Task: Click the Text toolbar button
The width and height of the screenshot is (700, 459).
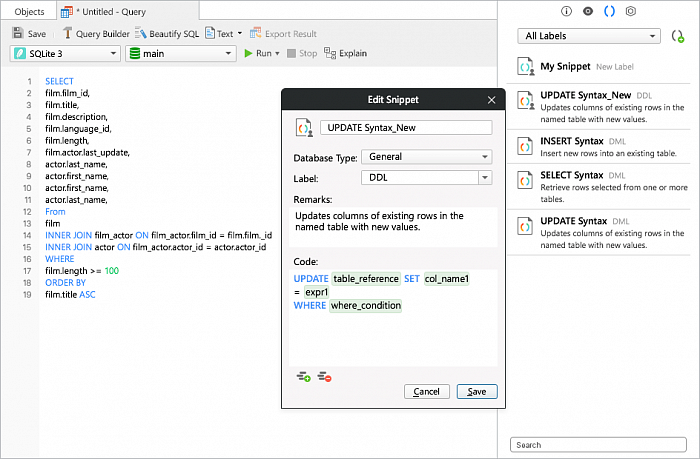Action: pyautogui.click(x=220, y=33)
